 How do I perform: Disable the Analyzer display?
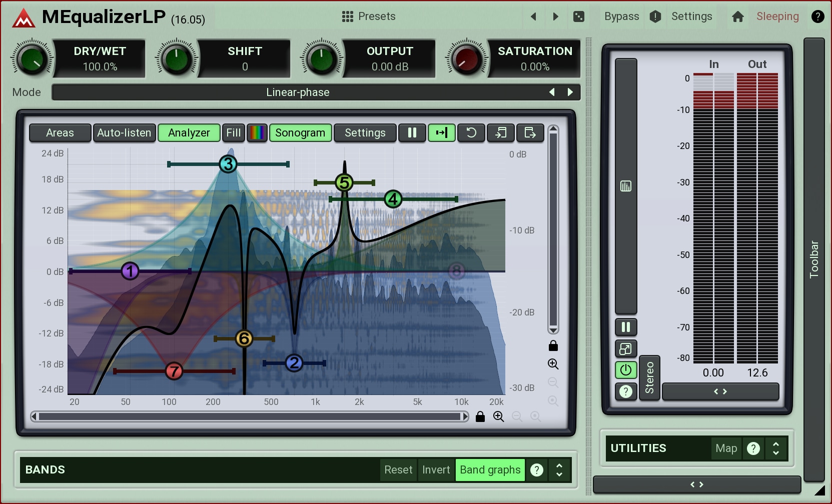click(x=189, y=132)
